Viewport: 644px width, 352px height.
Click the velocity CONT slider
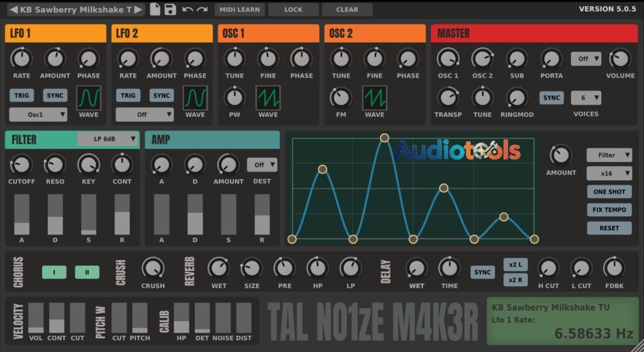pos(57,318)
